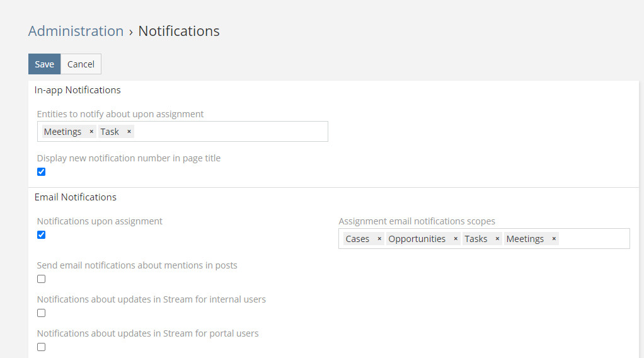Select the Cases tag label in scopes

(357, 239)
